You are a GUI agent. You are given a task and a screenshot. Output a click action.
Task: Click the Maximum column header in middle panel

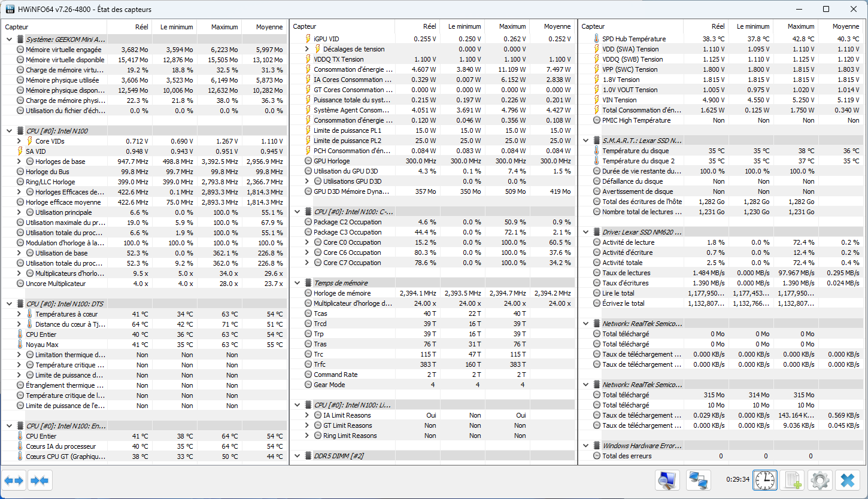coord(507,27)
